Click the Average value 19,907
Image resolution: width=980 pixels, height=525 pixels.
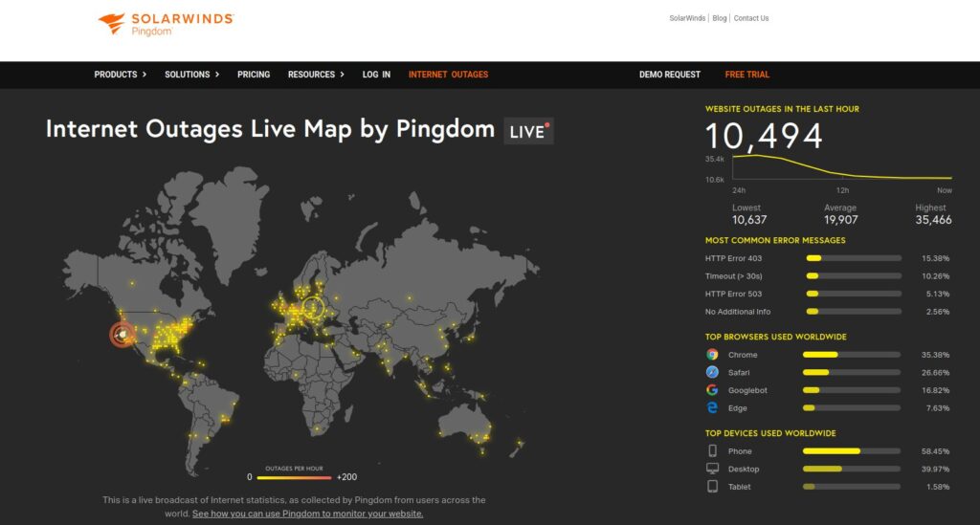coord(840,220)
